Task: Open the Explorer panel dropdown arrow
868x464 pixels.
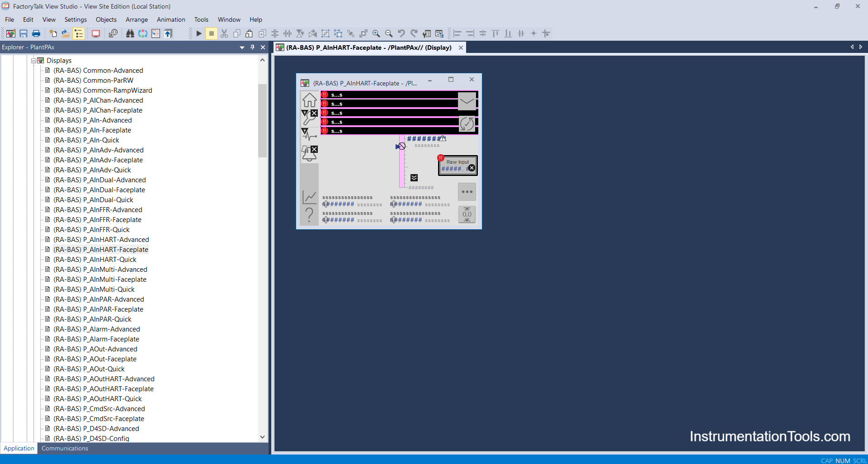Action: (x=242, y=47)
